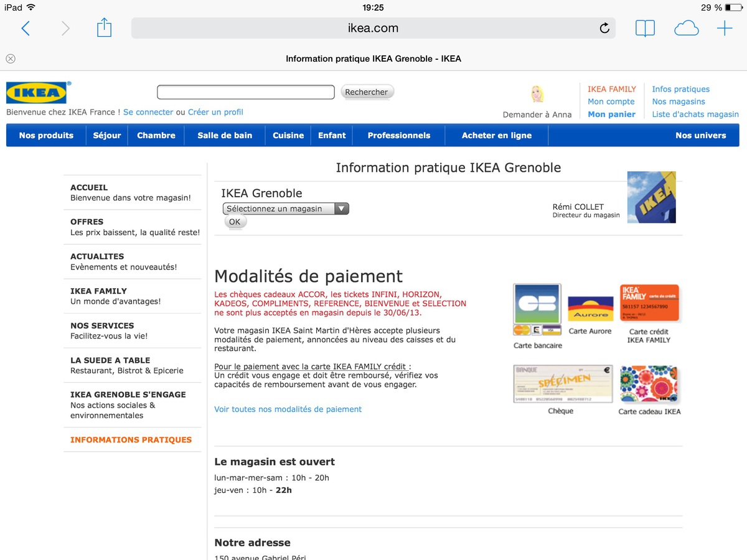Close the current tab with the x icon
This screenshot has width=747, height=560.
(x=11, y=58)
